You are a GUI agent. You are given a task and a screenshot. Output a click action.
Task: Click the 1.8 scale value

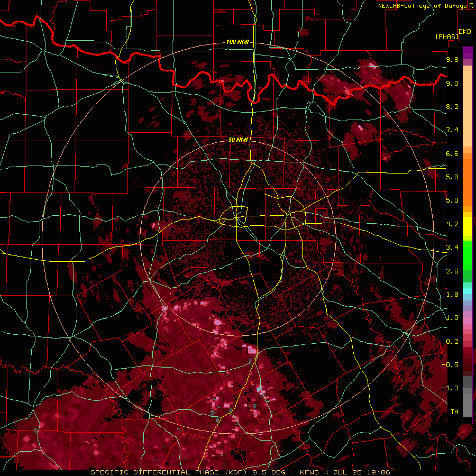[452, 295]
